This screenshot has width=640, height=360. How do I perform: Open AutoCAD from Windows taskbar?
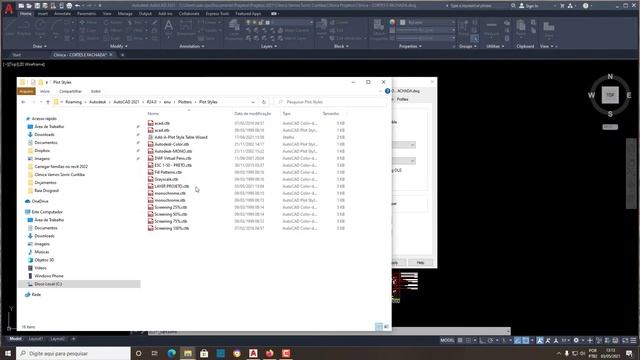pos(253,353)
